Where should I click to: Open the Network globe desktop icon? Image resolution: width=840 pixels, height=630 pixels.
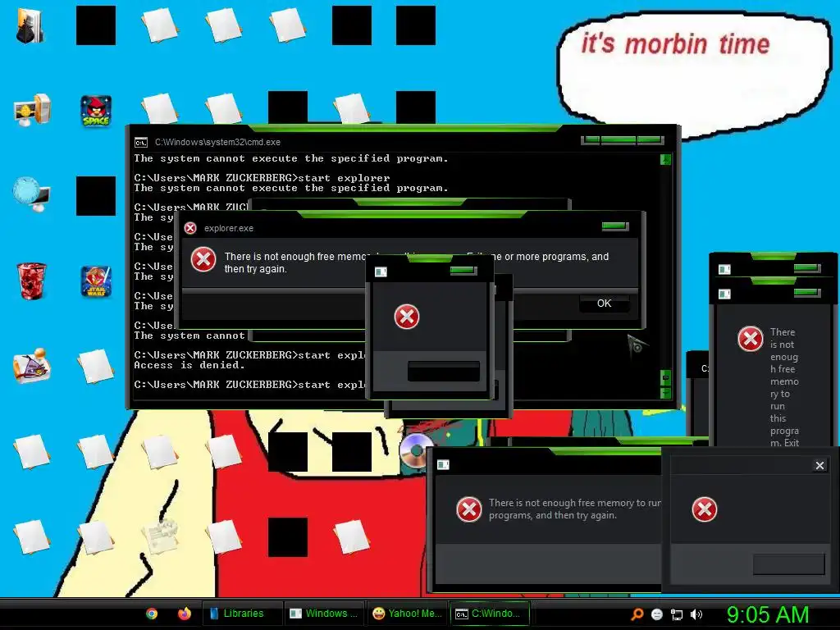point(32,194)
